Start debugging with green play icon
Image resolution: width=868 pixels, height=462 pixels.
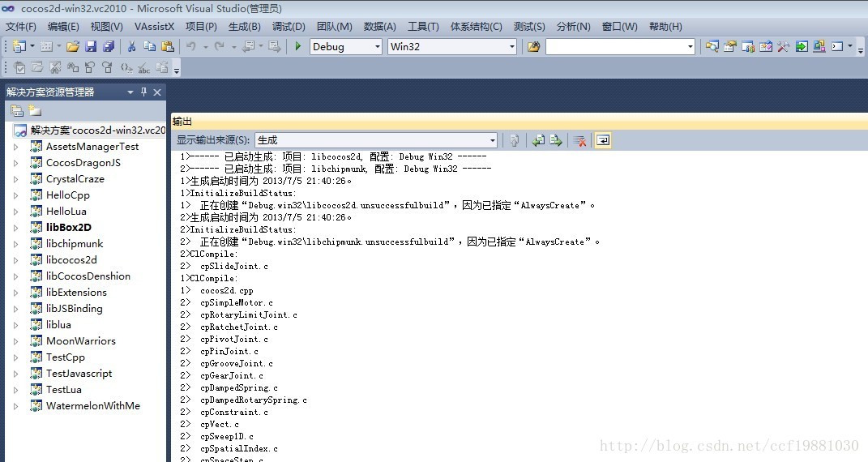click(x=297, y=46)
